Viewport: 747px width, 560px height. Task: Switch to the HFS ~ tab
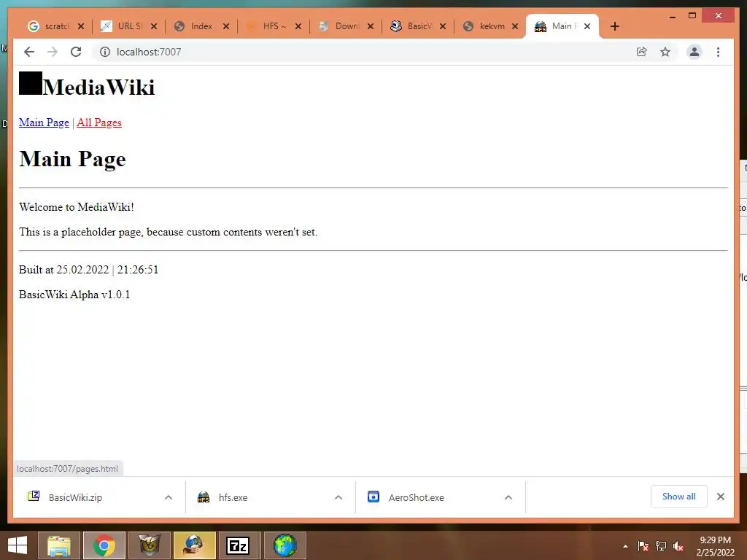(266, 26)
